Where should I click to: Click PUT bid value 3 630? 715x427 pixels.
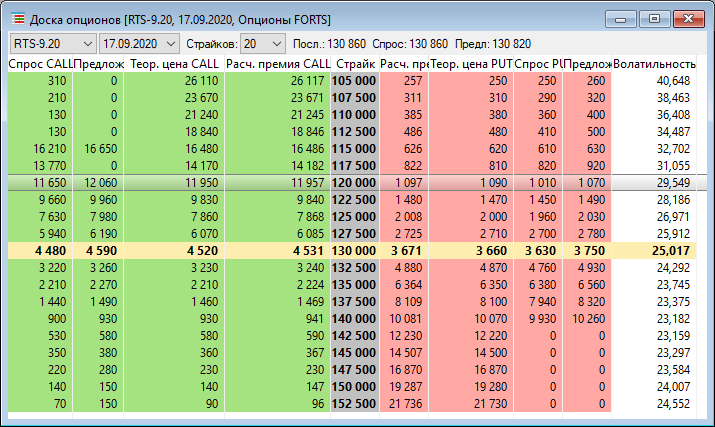click(x=540, y=251)
